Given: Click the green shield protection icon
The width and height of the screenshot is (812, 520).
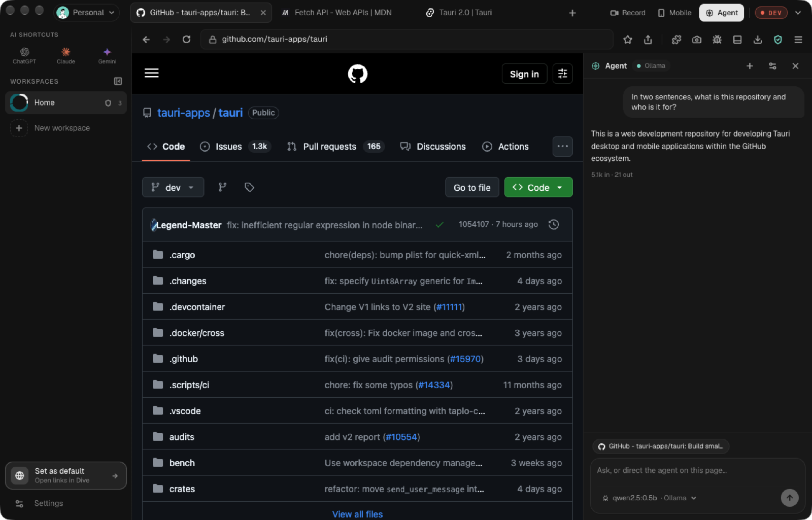Looking at the screenshot, I should pos(778,40).
